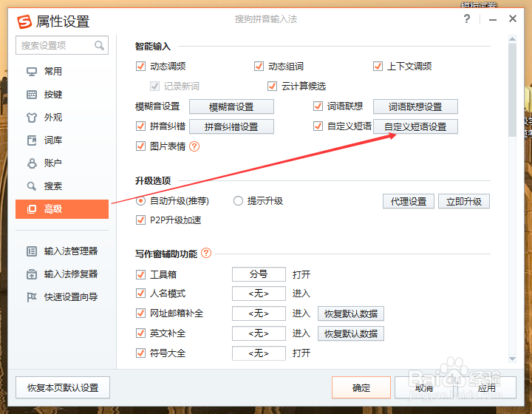Toggle 词语联想 checkbox
Screen dimensions: 532x414
[x=318, y=106]
